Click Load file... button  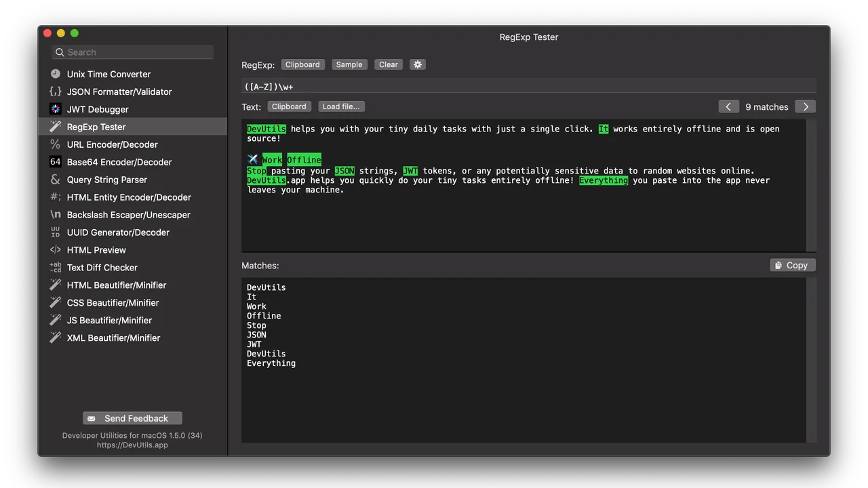[341, 106]
